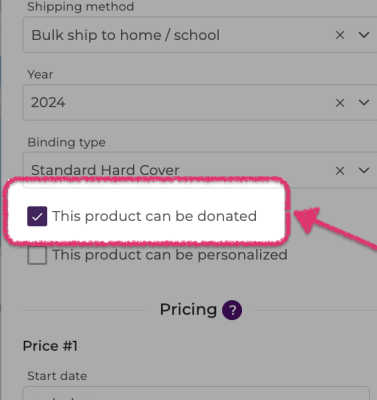The width and height of the screenshot is (377, 400).
Task: Click 'This product can be personalized' label text
Action: tap(170, 255)
